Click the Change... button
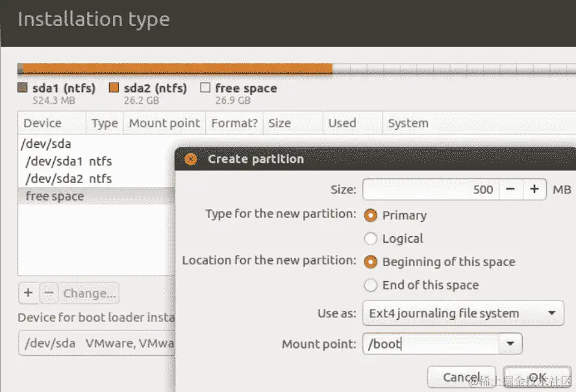This screenshot has height=392, width=576. [89, 293]
